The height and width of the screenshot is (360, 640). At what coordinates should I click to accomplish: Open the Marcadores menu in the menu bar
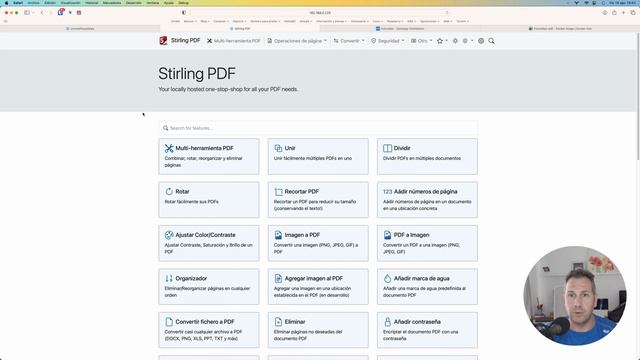pyautogui.click(x=112, y=3)
